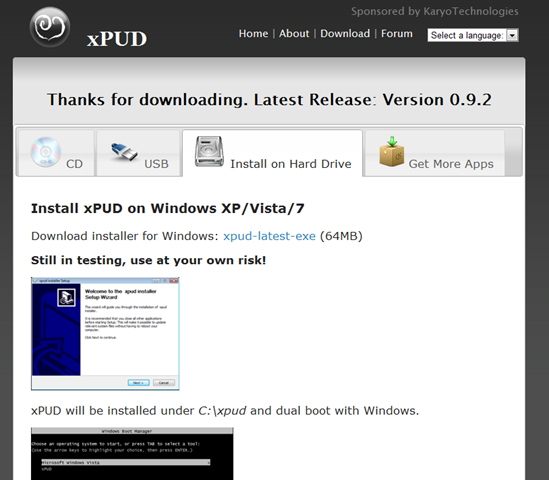Switch to the USB tab
This screenshot has height=480, width=549.
click(138, 153)
